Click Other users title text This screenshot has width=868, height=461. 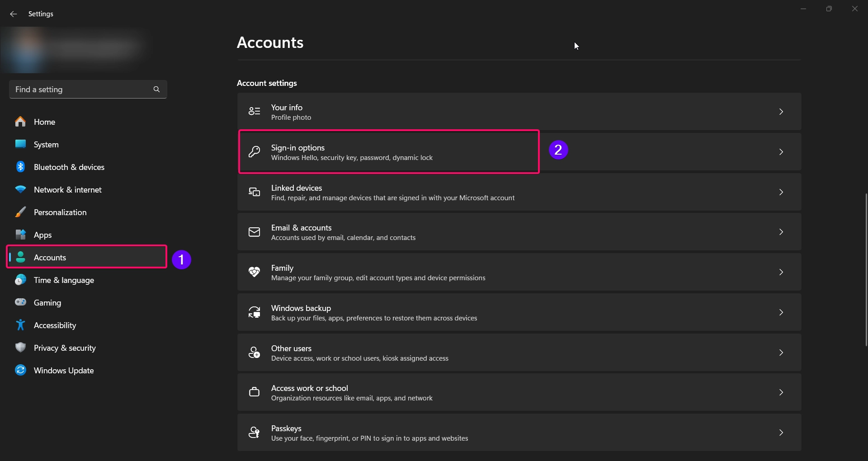(x=291, y=348)
